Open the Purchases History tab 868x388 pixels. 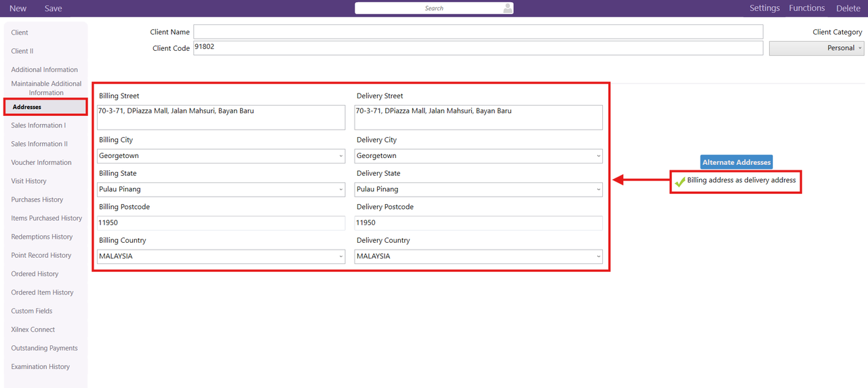tap(37, 199)
